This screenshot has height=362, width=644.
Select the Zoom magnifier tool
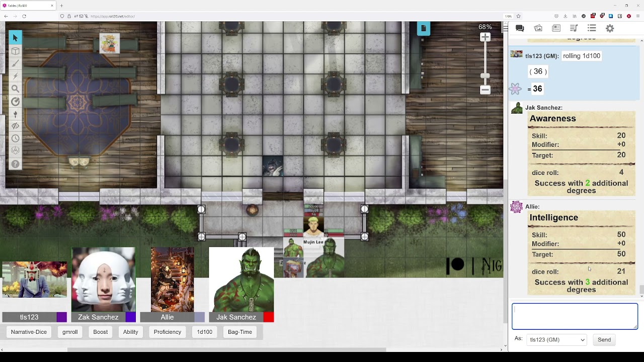(x=15, y=88)
